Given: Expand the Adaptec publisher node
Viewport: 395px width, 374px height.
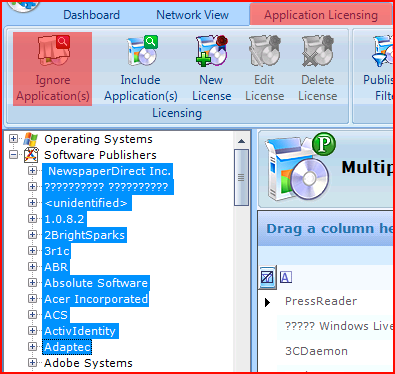Looking at the screenshot, I should pyautogui.click(x=32, y=346).
